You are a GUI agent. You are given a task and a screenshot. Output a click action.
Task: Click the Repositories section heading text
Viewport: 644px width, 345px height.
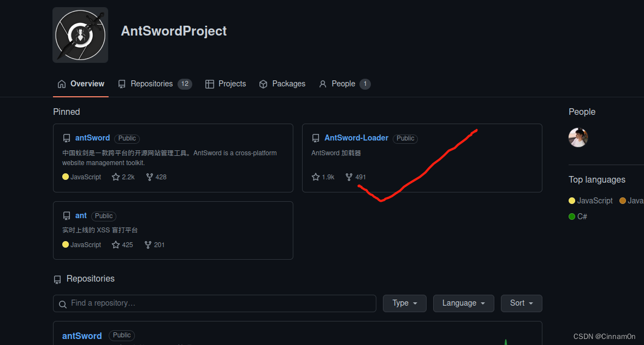pyautogui.click(x=90, y=279)
